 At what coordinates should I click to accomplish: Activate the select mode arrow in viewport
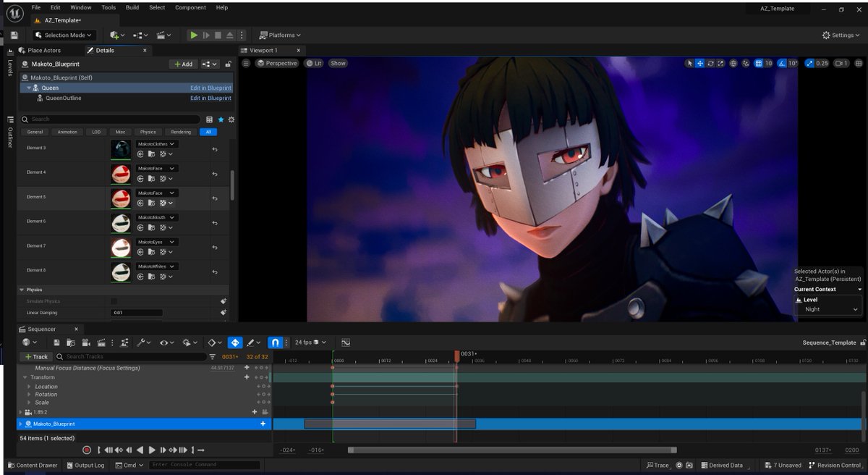690,63
